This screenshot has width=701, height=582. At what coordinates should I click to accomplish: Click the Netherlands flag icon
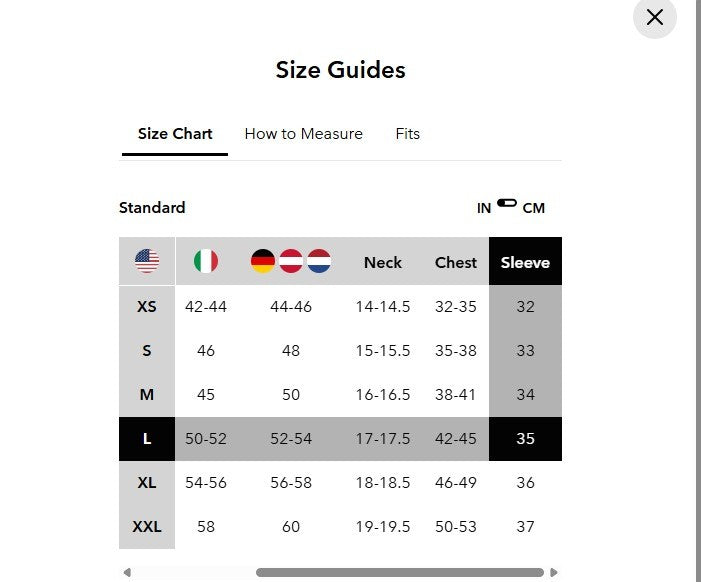[319, 262]
